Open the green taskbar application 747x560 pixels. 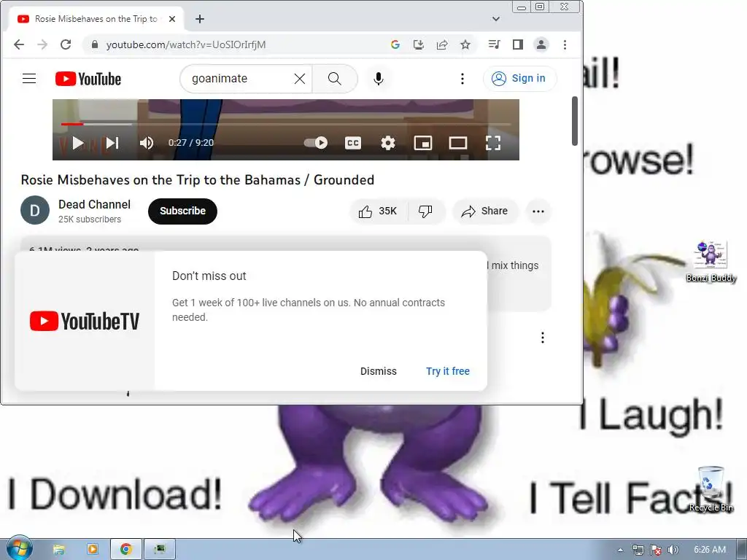point(160,550)
